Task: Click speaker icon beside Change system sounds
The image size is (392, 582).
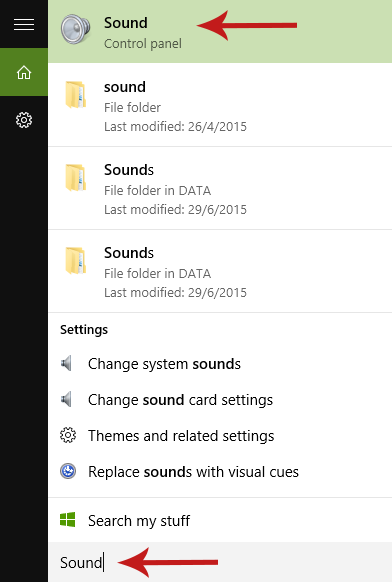Action: [x=66, y=363]
